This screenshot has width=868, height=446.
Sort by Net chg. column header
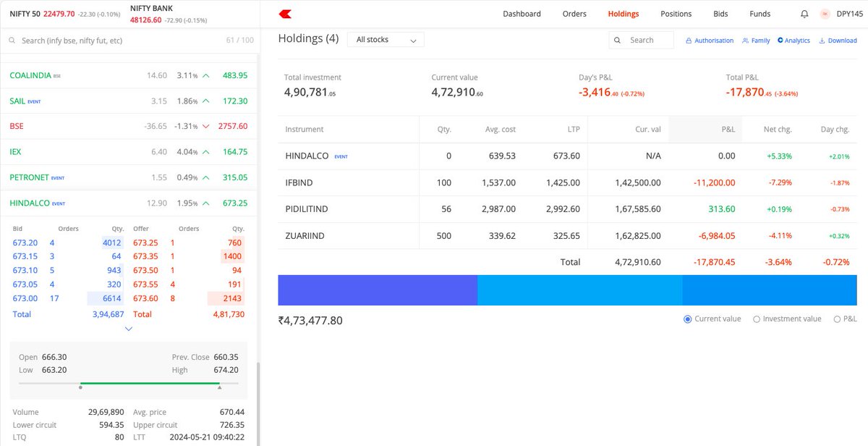778,129
